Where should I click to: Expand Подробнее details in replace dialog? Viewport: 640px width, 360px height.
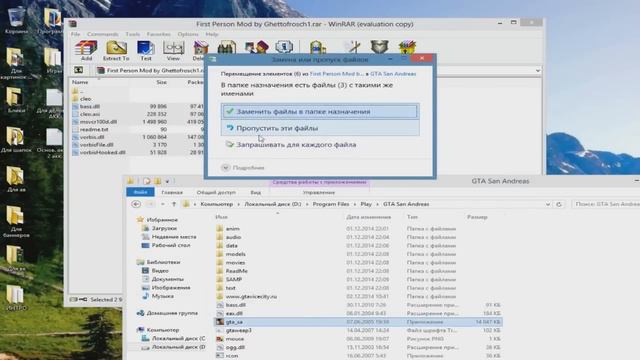[243, 168]
